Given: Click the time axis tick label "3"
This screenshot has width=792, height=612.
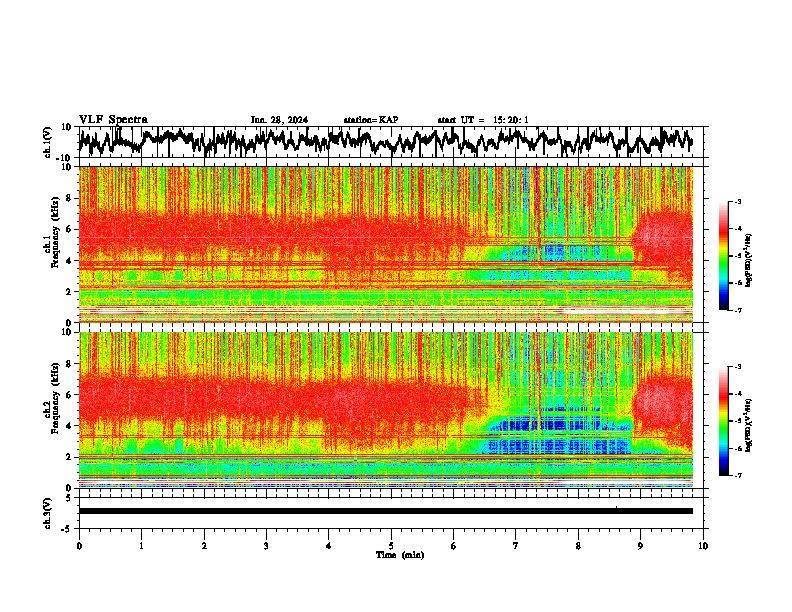Looking at the screenshot, I should (x=266, y=546).
